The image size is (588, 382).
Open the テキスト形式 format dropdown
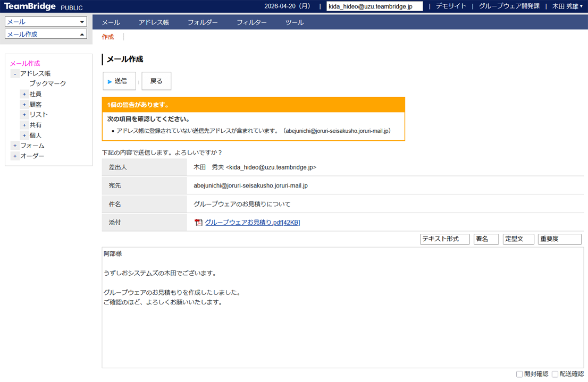tap(445, 239)
